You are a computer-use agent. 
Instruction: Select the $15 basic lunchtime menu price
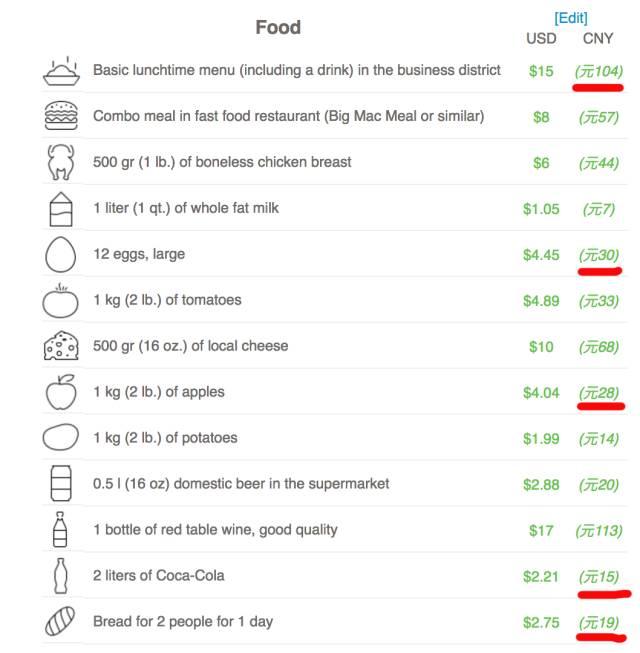541,71
